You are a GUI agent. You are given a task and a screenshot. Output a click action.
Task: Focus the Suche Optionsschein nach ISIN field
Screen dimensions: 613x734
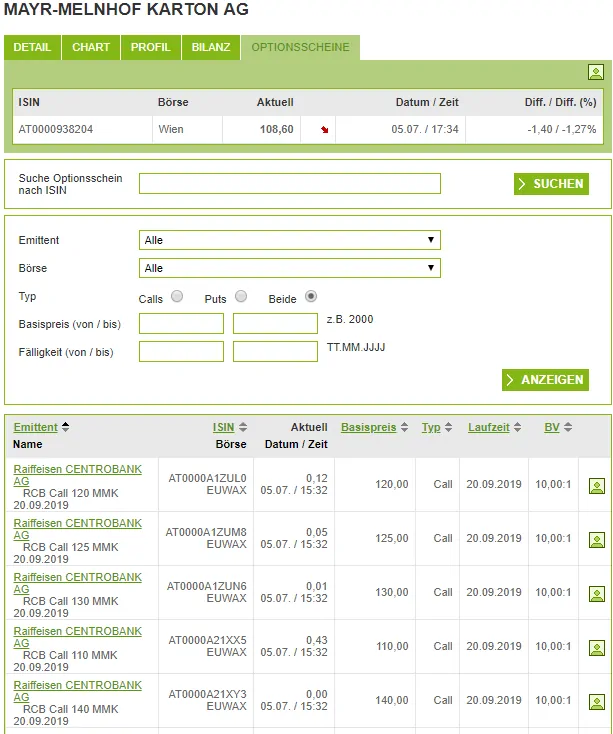pyautogui.click(x=290, y=184)
